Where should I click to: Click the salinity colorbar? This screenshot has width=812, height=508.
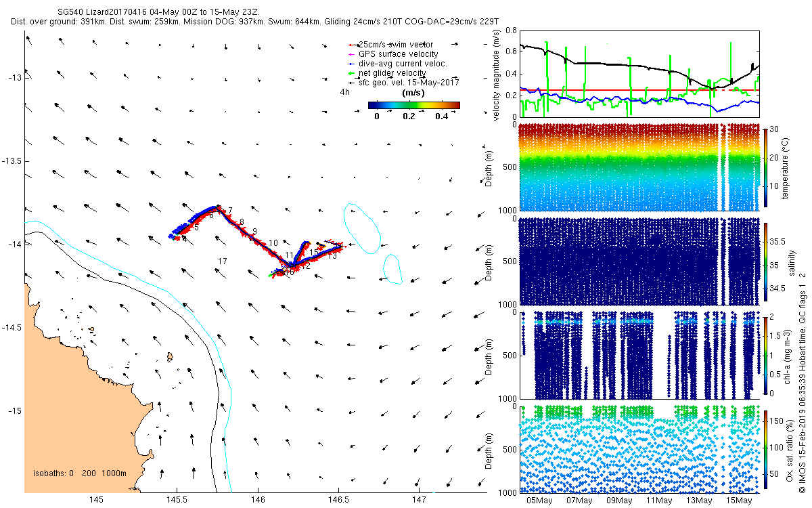click(765, 262)
